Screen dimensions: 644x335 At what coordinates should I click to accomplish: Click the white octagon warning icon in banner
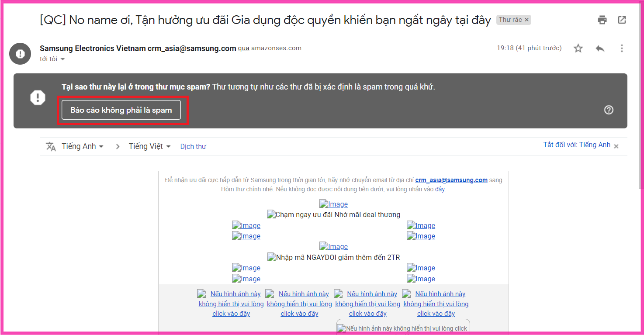click(x=38, y=97)
